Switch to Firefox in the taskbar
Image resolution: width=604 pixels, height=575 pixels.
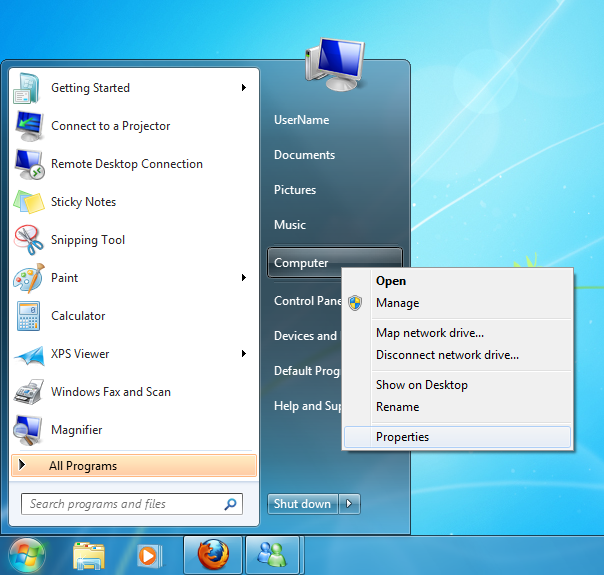(213, 555)
